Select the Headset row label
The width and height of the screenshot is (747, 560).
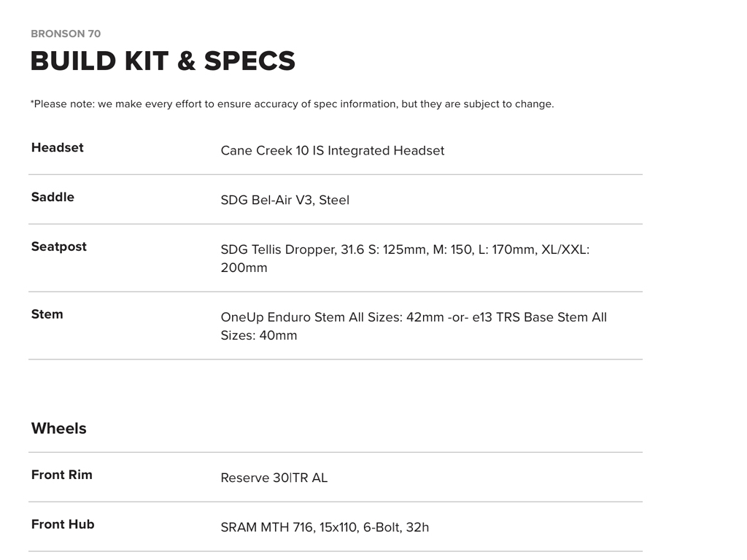tap(57, 147)
